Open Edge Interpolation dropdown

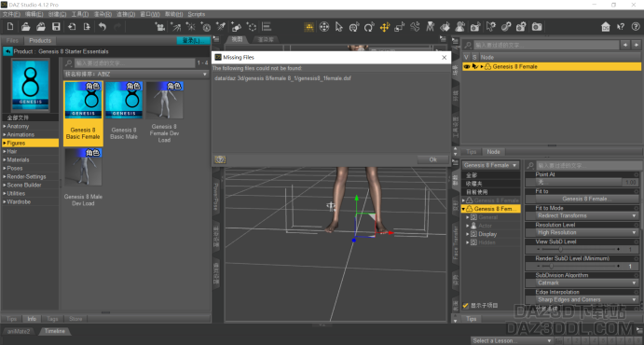(586, 300)
